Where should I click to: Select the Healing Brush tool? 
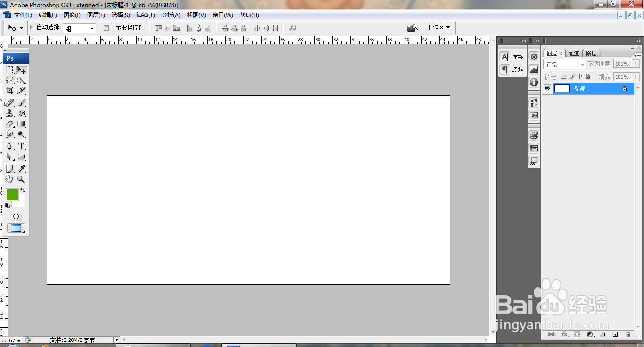point(9,103)
